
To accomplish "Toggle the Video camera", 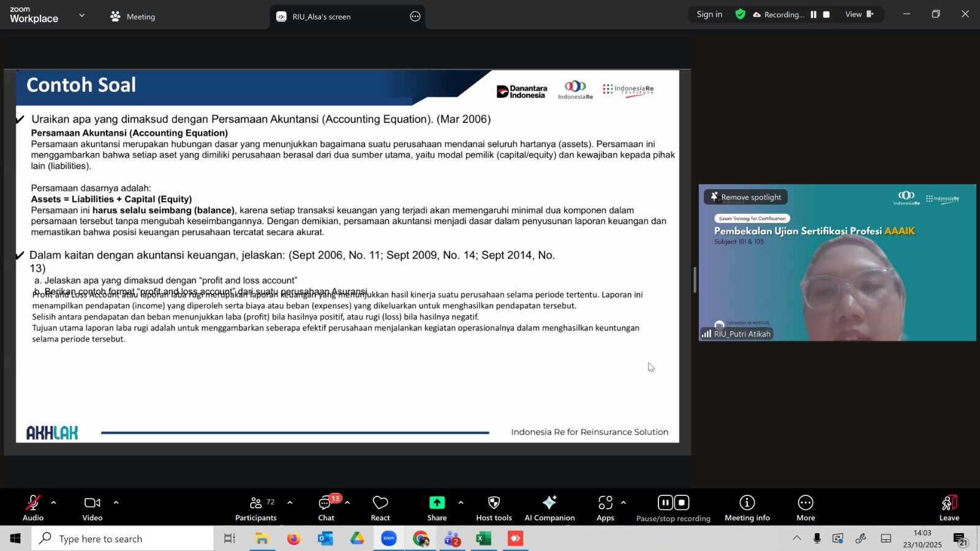I will pos(92,508).
